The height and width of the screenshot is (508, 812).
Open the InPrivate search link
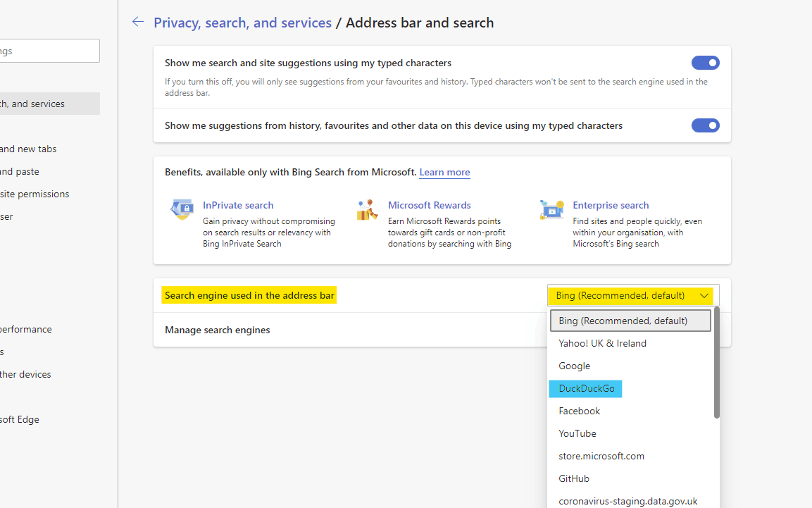click(x=238, y=205)
